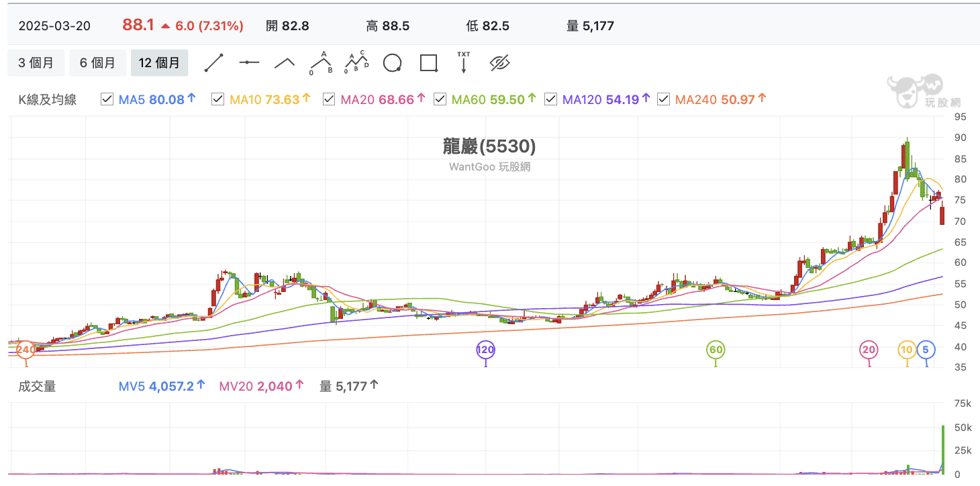Viewport: 980px width, 486px height.
Task: Turn off the MA240 checkbox
Action: click(x=663, y=99)
